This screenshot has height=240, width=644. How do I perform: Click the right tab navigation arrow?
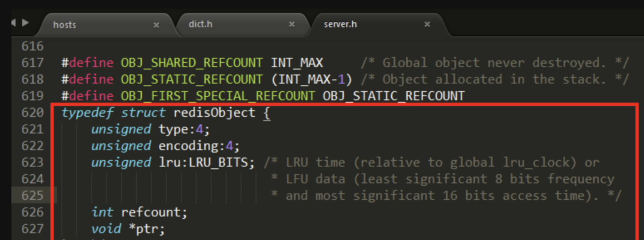click(x=25, y=22)
